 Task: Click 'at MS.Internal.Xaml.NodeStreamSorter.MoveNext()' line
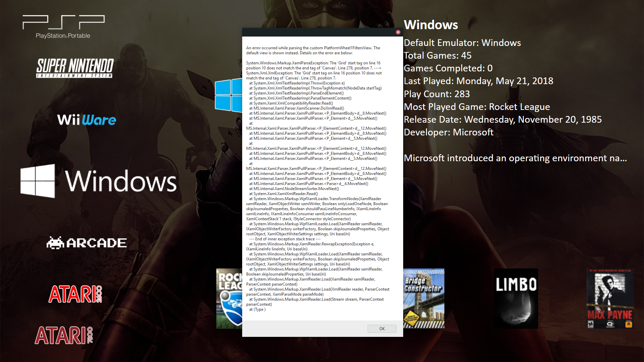294,189
